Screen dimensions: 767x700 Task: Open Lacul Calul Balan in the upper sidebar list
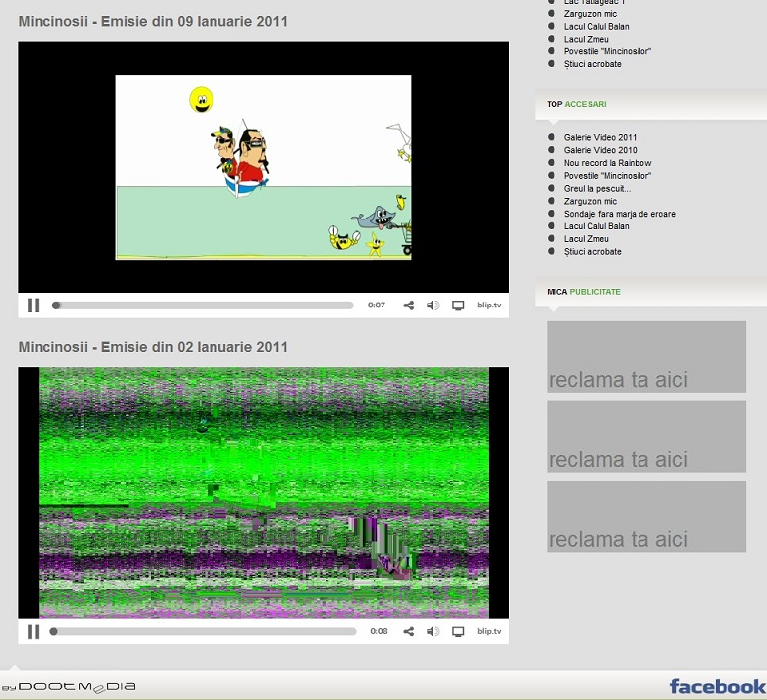click(x=596, y=27)
